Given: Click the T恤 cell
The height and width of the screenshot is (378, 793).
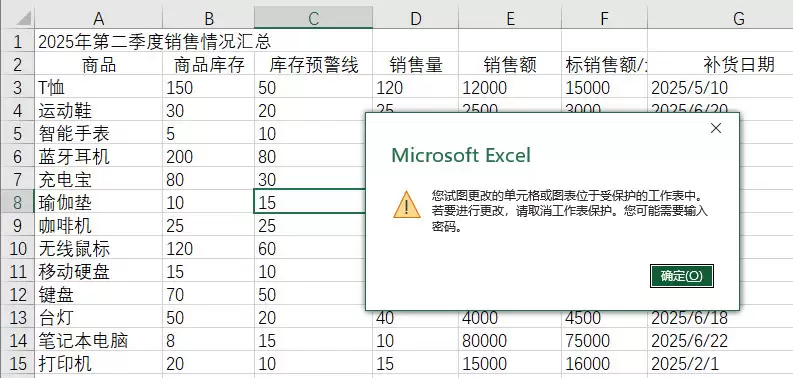Looking at the screenshot, I should [99, 88].
